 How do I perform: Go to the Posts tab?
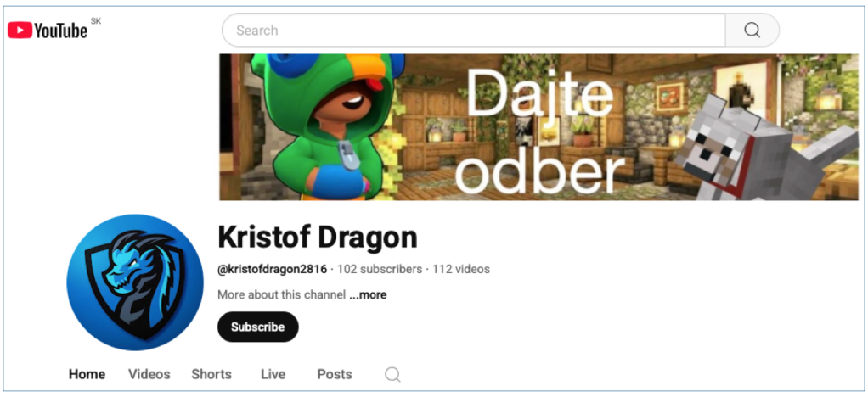[335, 374]
